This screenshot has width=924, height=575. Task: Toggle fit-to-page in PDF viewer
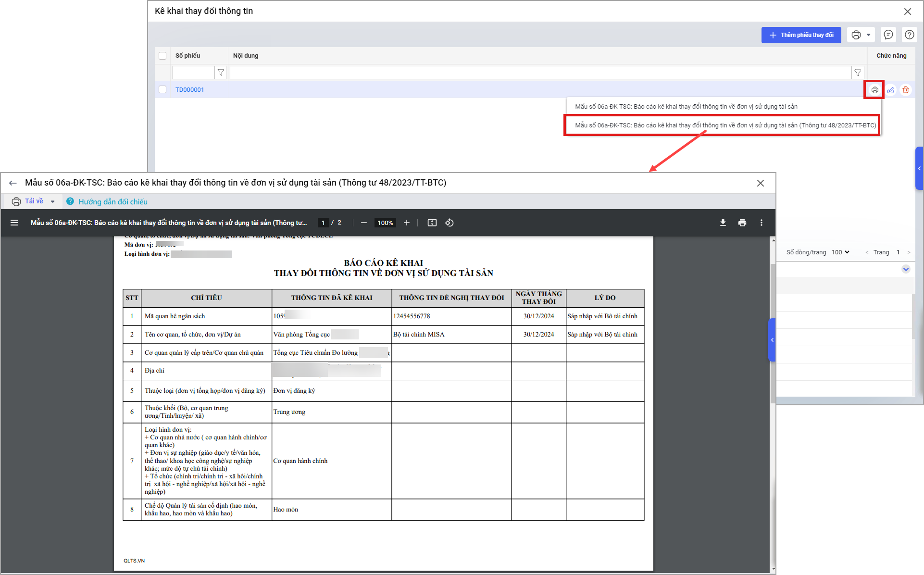pos(432,223)
